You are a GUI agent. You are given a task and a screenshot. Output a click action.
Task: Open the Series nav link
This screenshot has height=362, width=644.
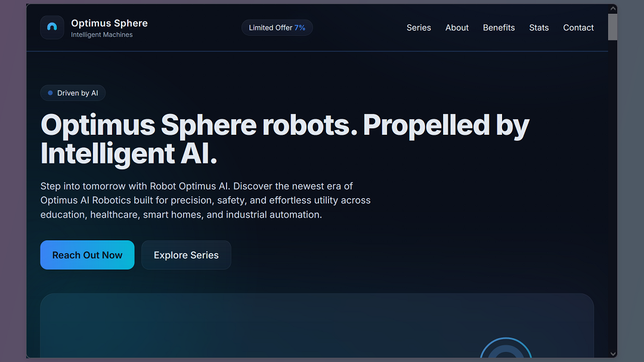point(419,27)
